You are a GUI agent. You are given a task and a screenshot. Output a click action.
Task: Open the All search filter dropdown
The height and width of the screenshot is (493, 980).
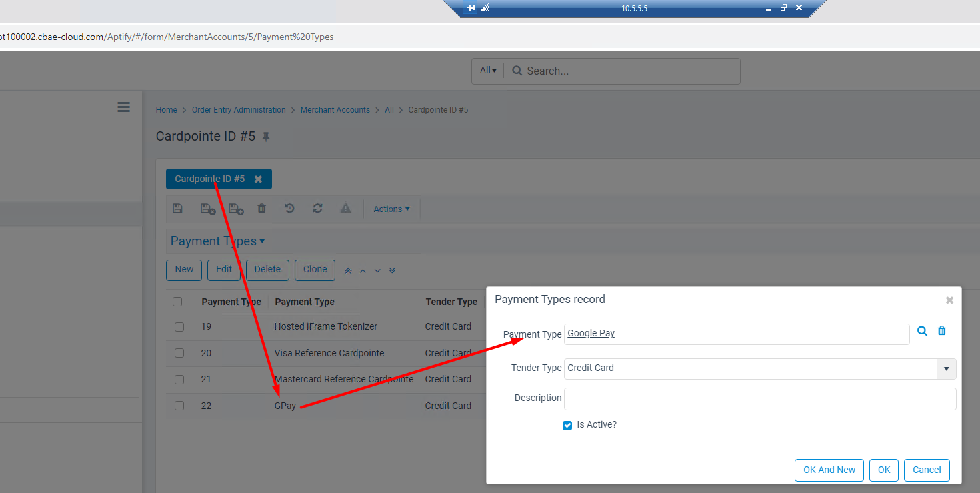[488, 71]
